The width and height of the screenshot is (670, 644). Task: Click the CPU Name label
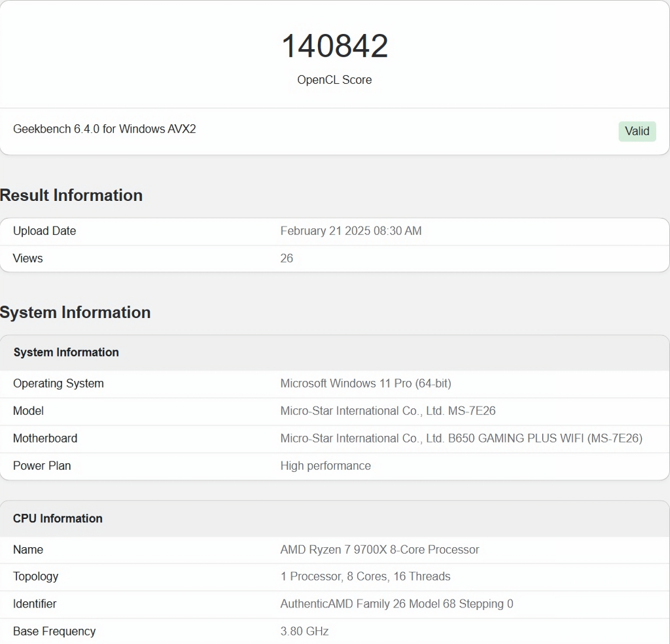click(x=28, y=550)
